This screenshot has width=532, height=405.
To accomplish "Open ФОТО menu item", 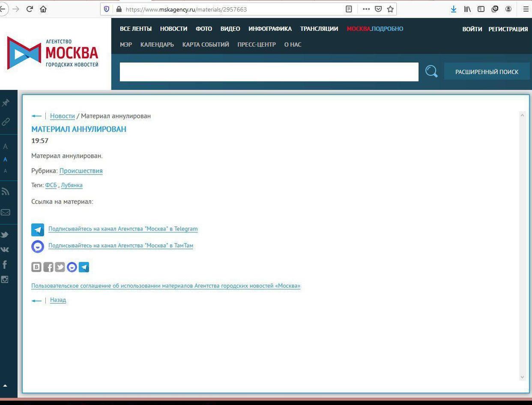I will point(204,29).
